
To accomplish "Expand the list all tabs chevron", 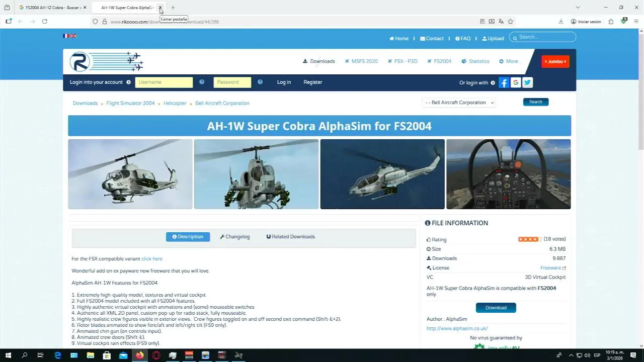I will tap(578, 8).
